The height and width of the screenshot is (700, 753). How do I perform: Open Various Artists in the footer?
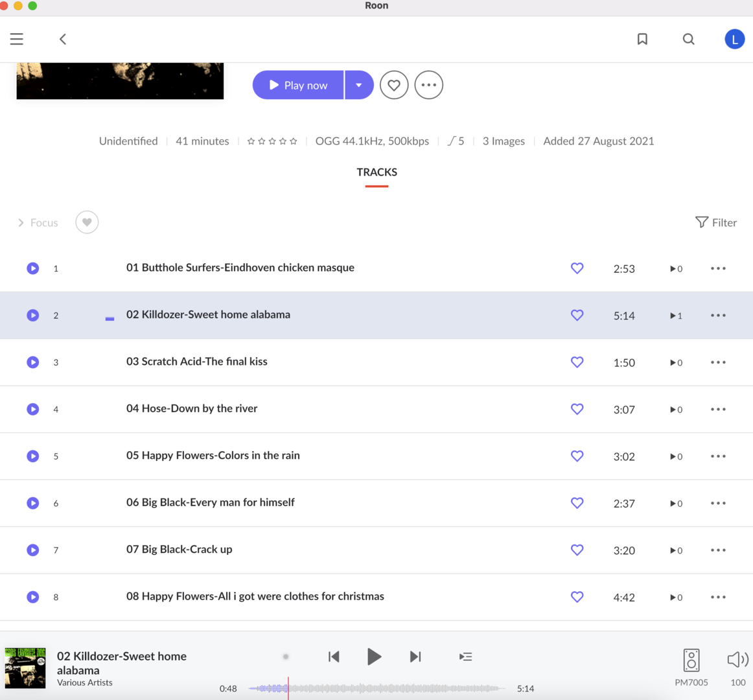[x=84, y=682]
